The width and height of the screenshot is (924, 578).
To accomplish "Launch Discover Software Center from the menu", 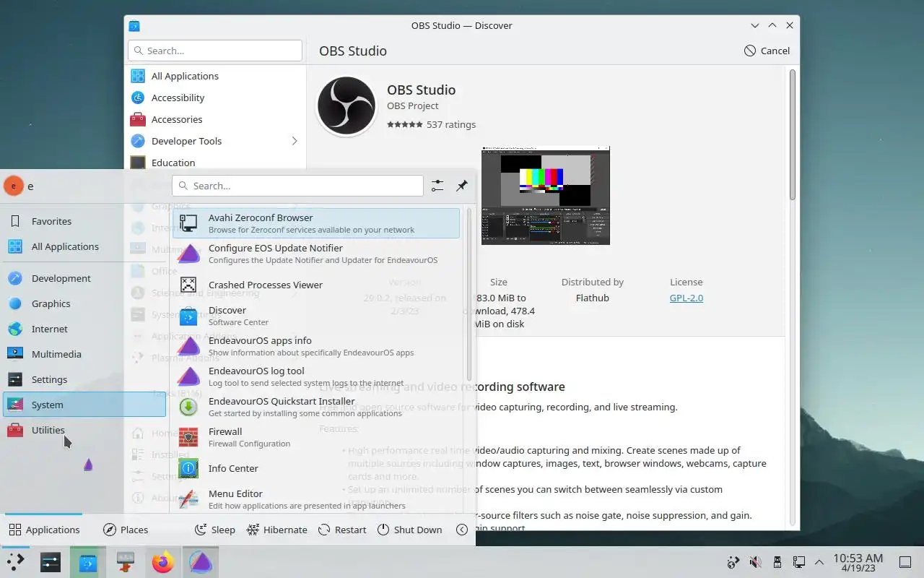I will [x=316, y=316].
